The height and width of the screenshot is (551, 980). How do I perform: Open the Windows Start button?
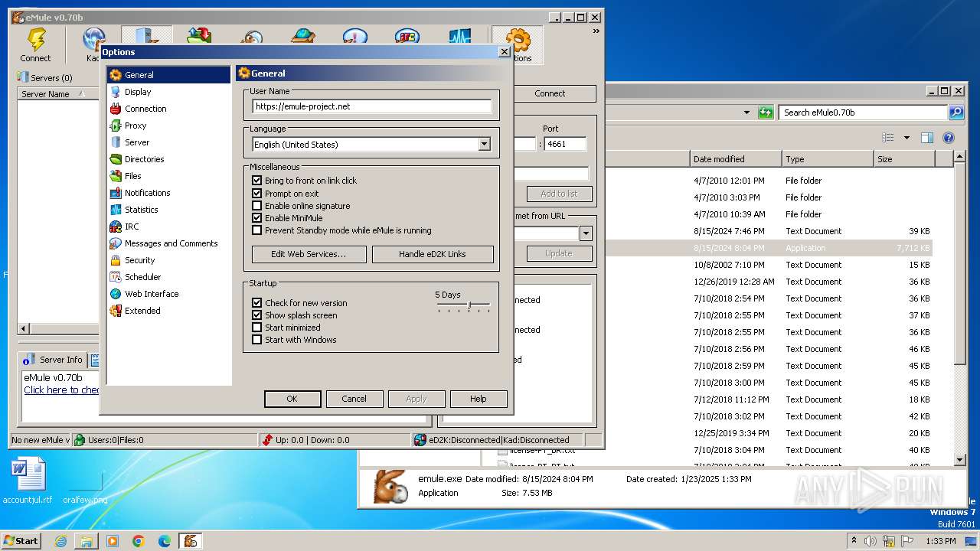tap(21, 540)
